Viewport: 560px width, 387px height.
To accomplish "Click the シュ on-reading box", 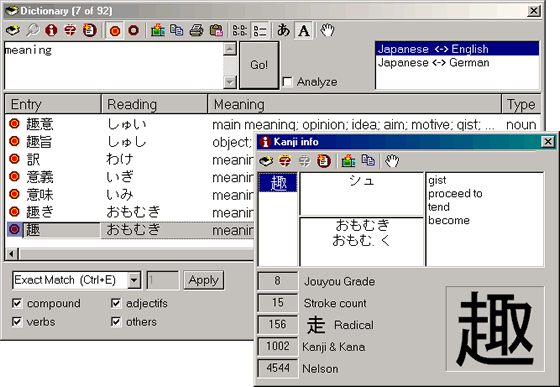I will tap(361, 194).
